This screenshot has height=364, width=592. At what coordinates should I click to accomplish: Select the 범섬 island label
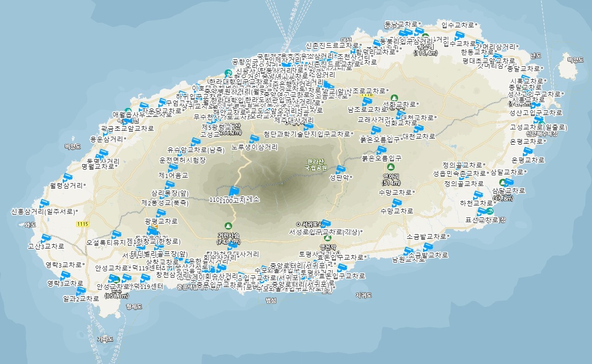tap(271, 300)
